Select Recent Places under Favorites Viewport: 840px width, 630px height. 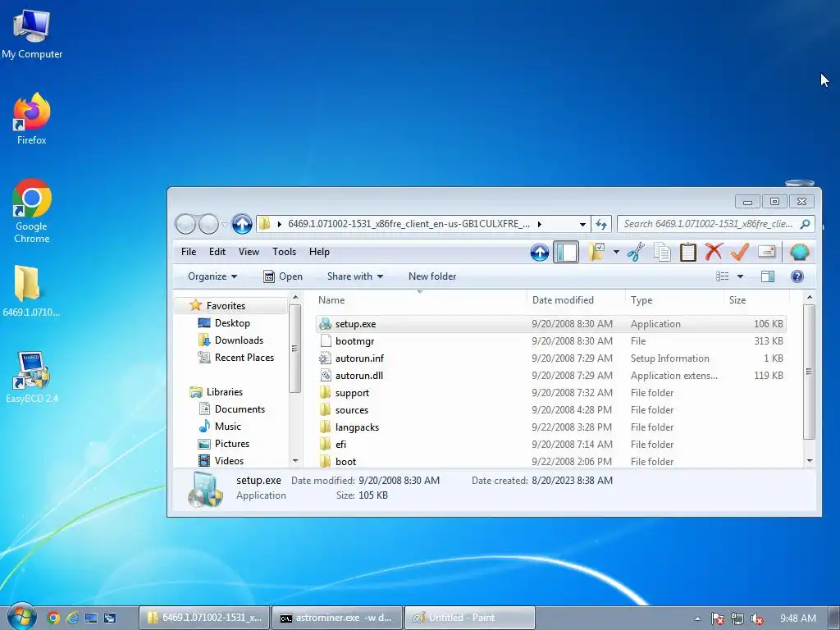click(244, 358)
